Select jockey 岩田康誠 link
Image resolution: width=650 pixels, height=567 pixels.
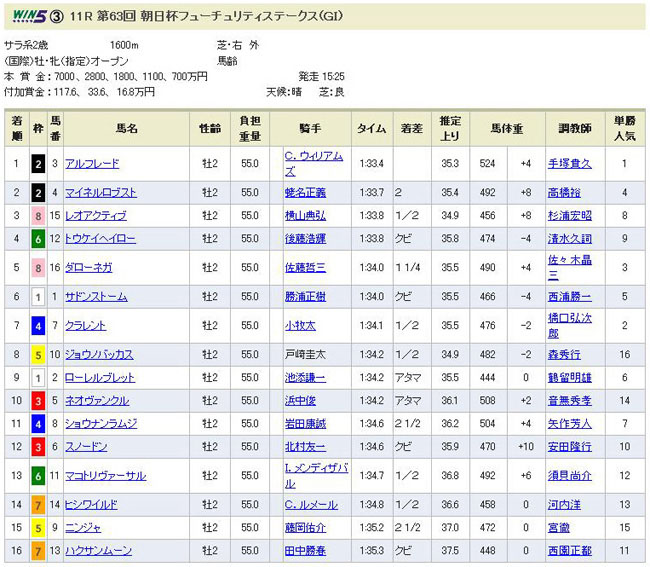(305, 423)
